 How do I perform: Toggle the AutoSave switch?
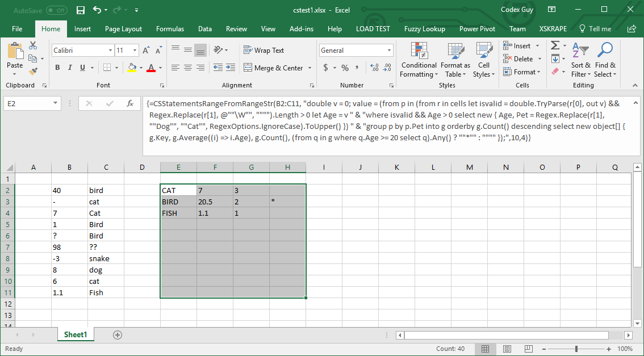click(x=56, y=10)
